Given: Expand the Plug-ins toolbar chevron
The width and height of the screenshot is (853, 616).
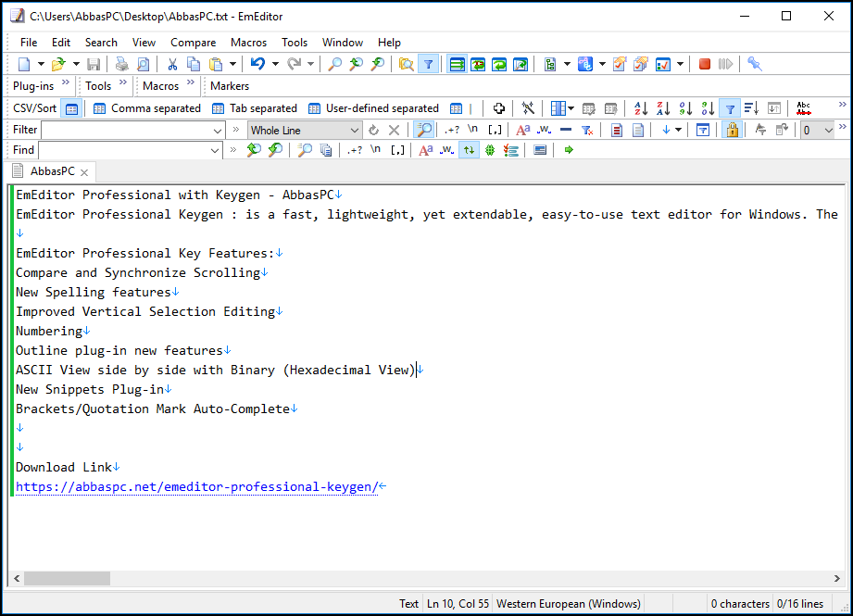Looking at the screenshot, I should 66,82.
